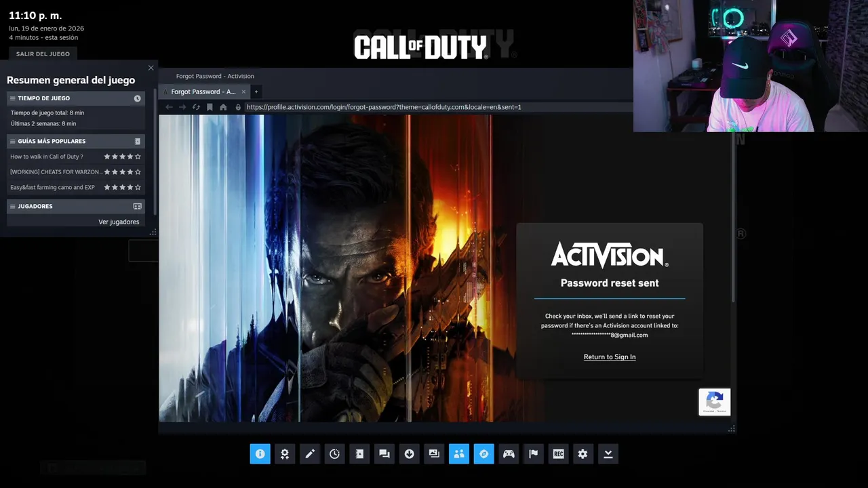Open a new browser tab with plus
The image size is (868, 488).
pos(256,91)
